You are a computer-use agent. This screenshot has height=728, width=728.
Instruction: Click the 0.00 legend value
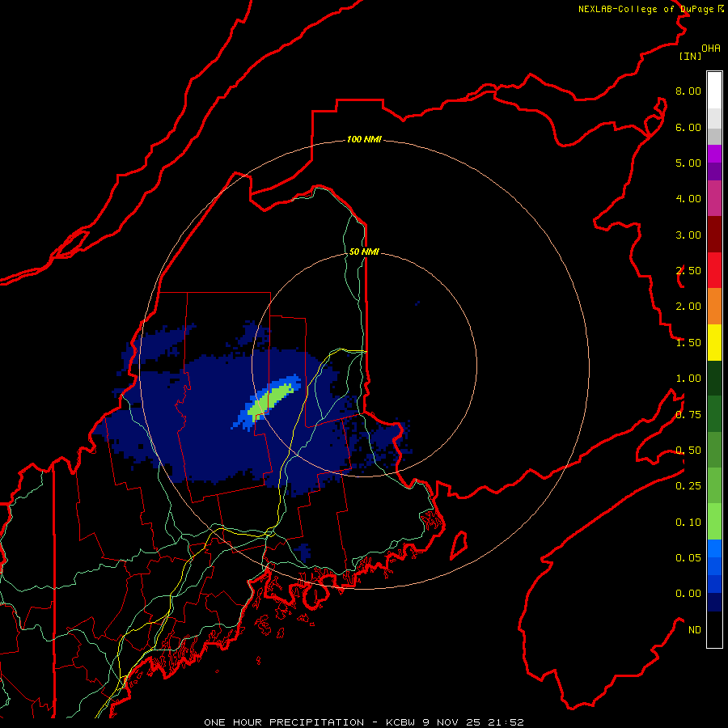click(688, 594)
